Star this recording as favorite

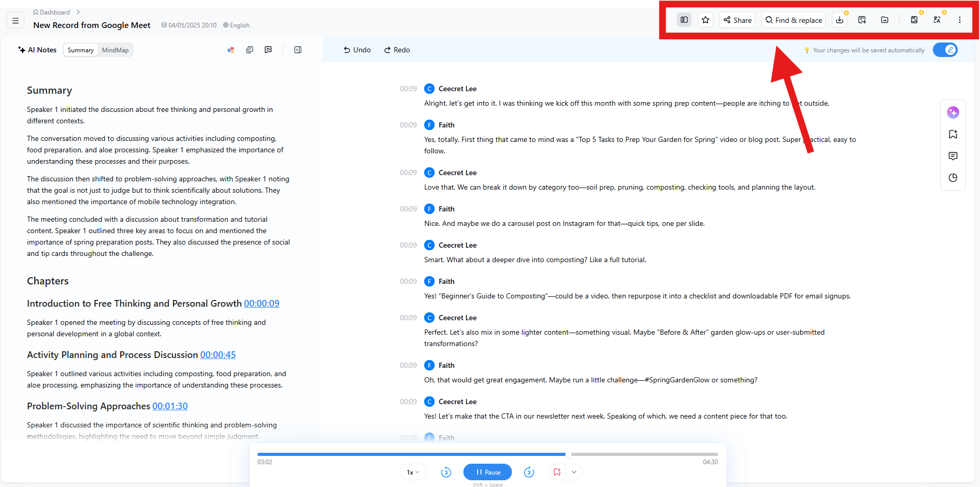[705, 20]
